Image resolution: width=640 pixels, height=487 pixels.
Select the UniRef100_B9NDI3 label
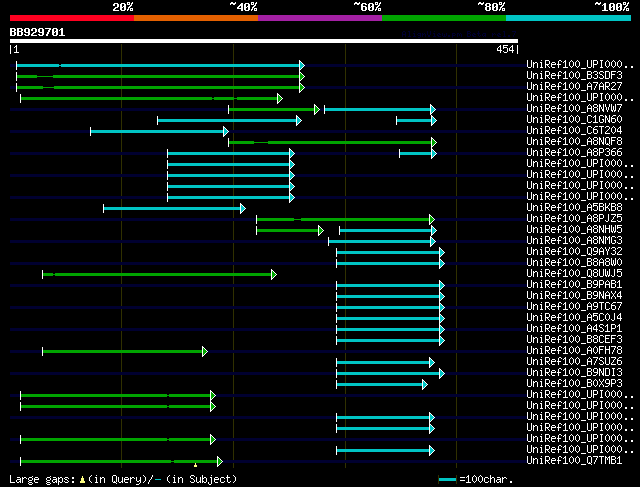[x=574, y=373]
